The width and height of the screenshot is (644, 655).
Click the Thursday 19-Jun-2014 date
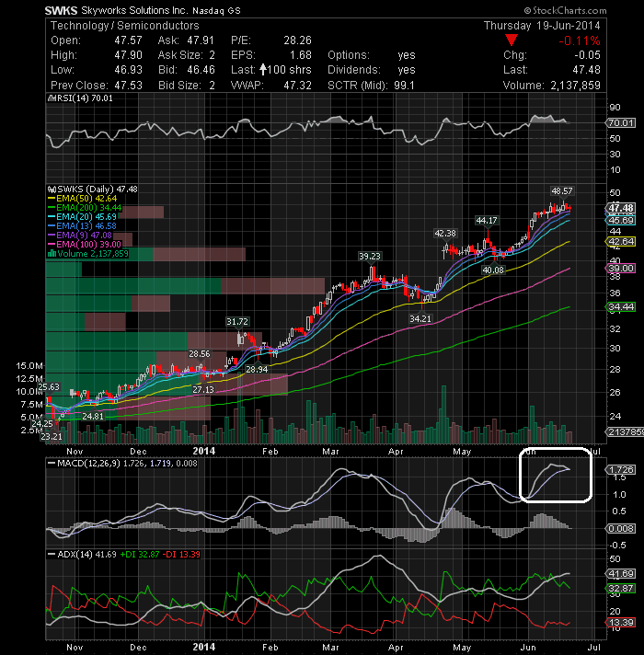pyautogui.click(x=542, y=26)
